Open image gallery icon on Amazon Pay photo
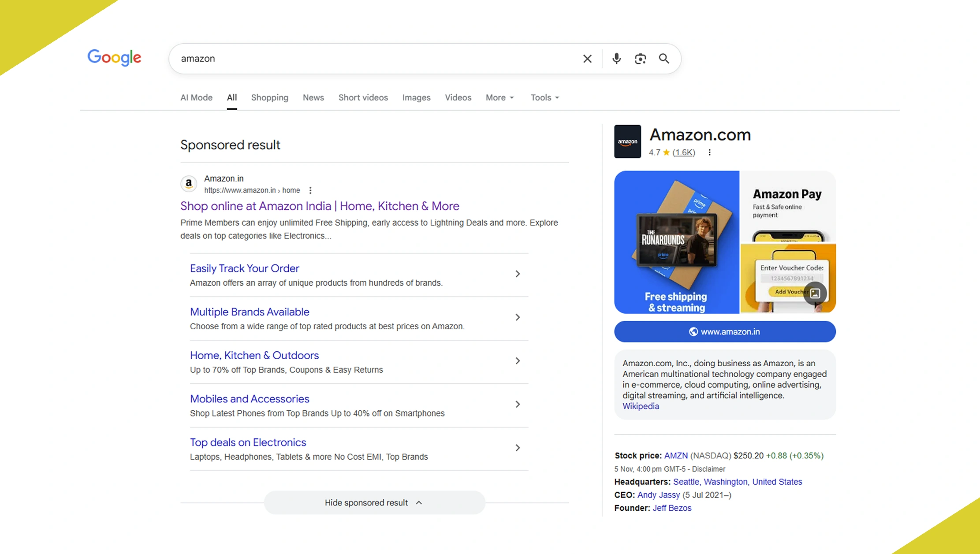 click(815, 293)
